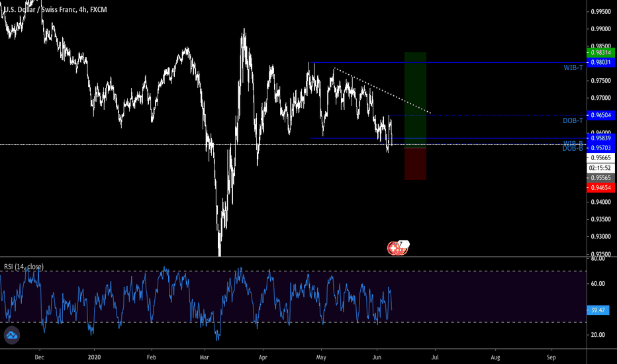Click the 0.97500 price scale value
The height and width of the screenshot is (364, 617).
[x=601, y=81]
